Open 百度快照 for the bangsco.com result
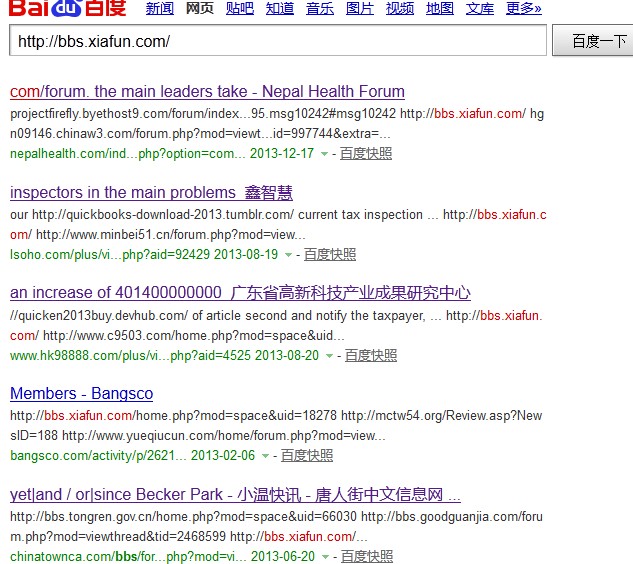This screenshot has height=564, width=633. [307, 455]
